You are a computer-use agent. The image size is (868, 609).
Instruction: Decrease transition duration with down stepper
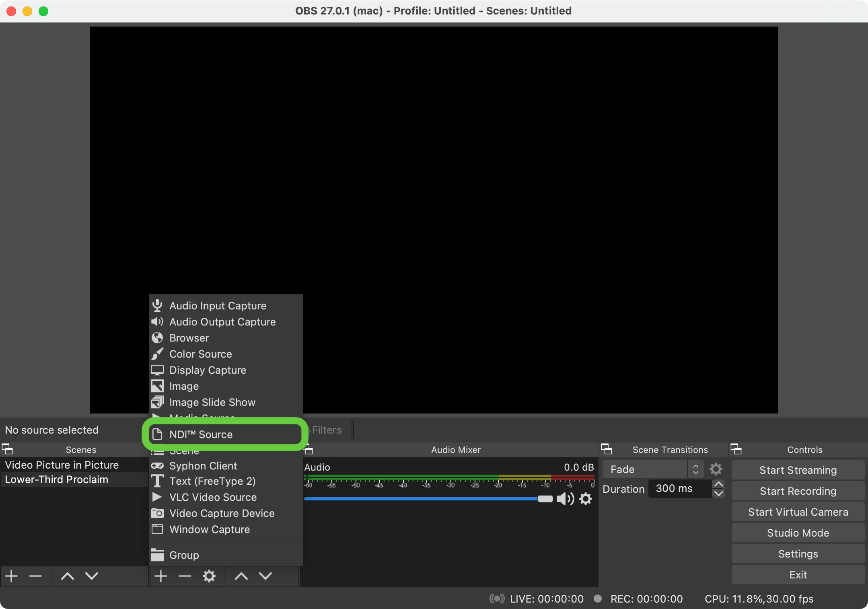coord(718,493)
